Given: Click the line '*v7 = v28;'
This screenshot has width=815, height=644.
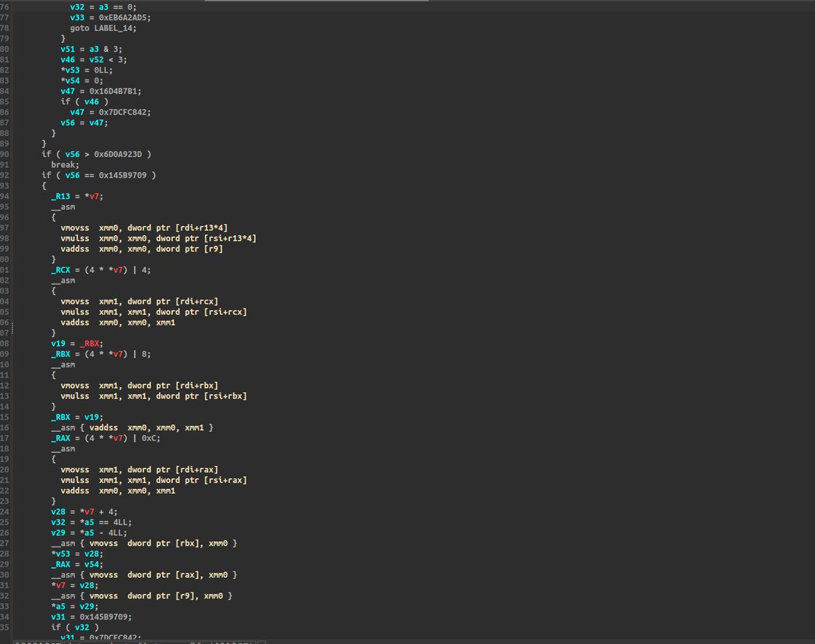Looking at the screenshot, I should [75, 586].
